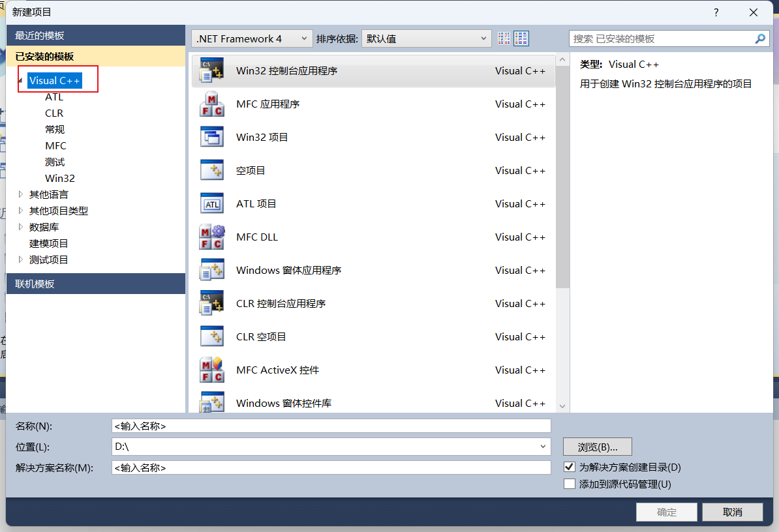Switch templates to small icons view
This screenshot has height=532, width=779.
(503, 38)
